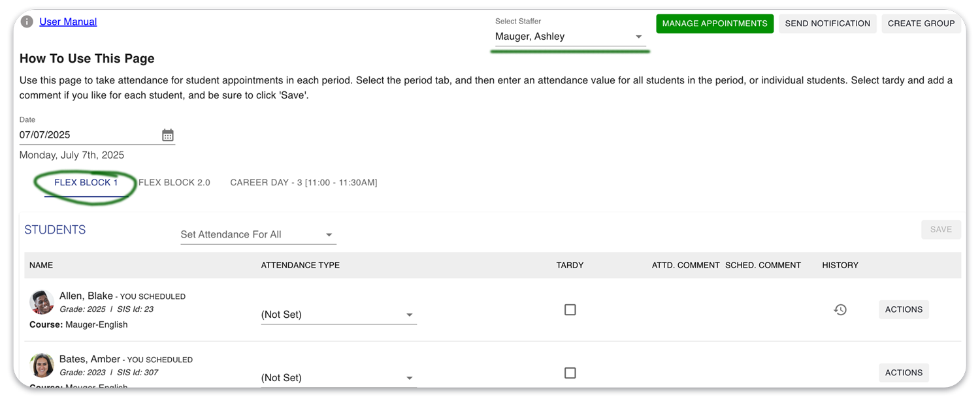The height and width of the screenshot is (404, 980).
Task: Switch to the Flex Block 2.0 tab
Action: [174, 183]
